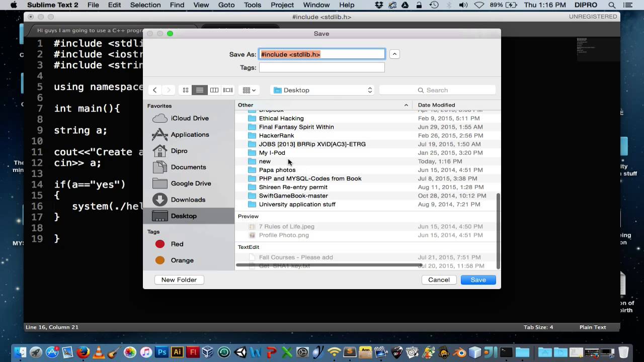Open Tab Size 4 selector in status bar
This screenshot has height=362, width=644.
[538, 327]
